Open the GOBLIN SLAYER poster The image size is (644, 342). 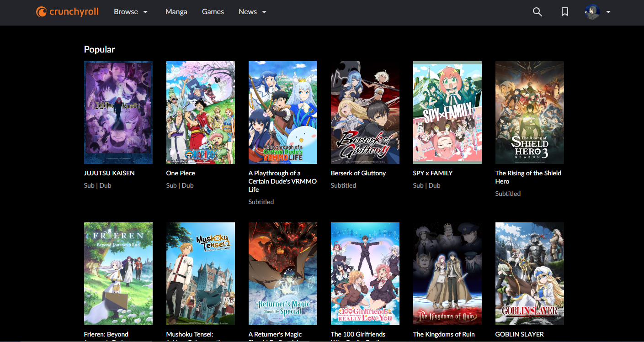pyautogui.click(x=530, y=274)
